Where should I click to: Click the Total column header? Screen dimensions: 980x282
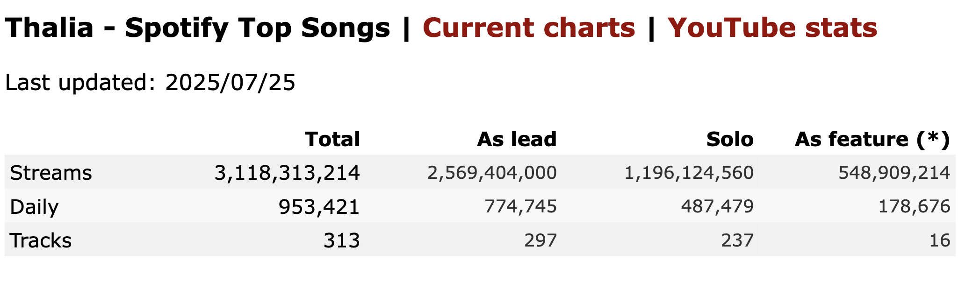coord(332,139)
